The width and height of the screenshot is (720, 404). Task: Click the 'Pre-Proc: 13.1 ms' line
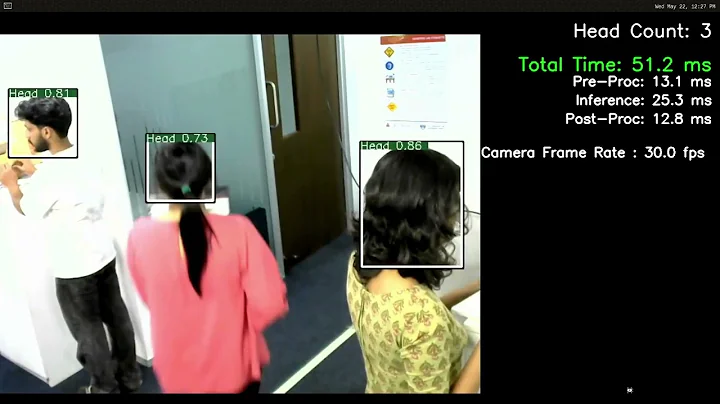tap(642, 82)
